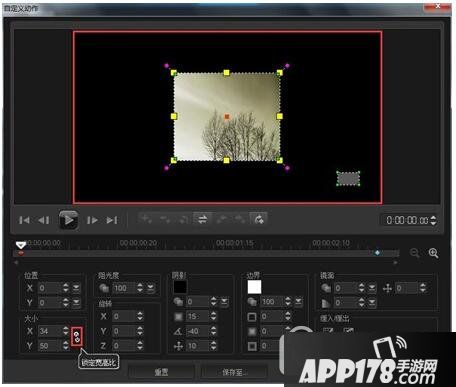Select the end key frame diamond
This screenshot has width=456, height=387.
377,253
